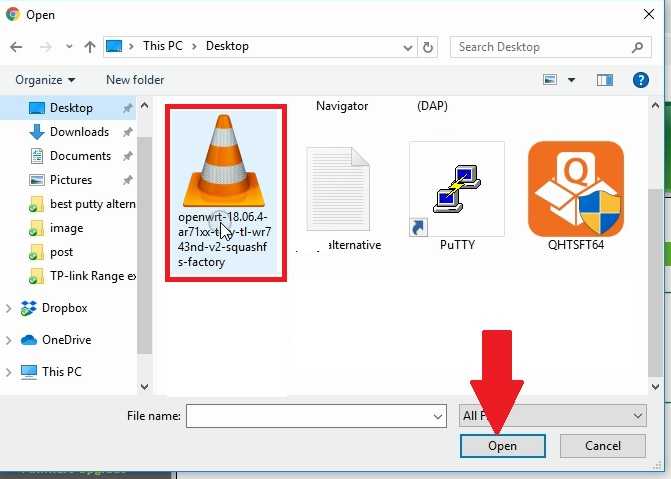671x479 pixels.
Task: Go back with the Back arrow
Action: pos(16,47)
